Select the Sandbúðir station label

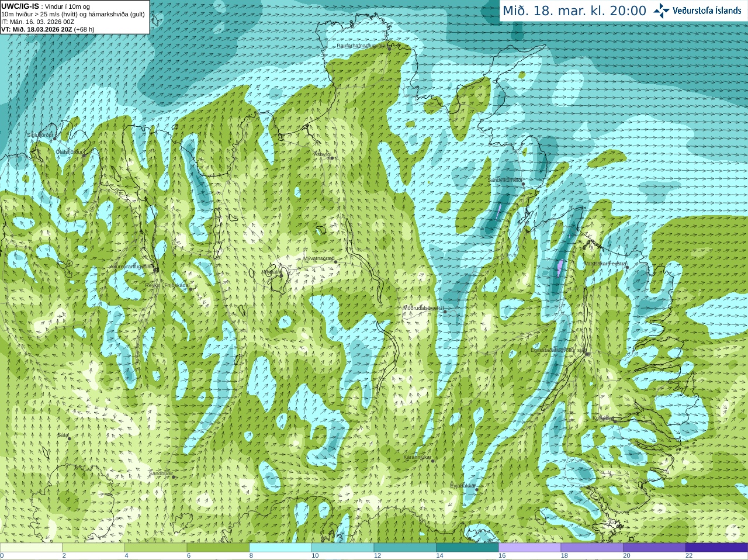click(x=160, y=473)
